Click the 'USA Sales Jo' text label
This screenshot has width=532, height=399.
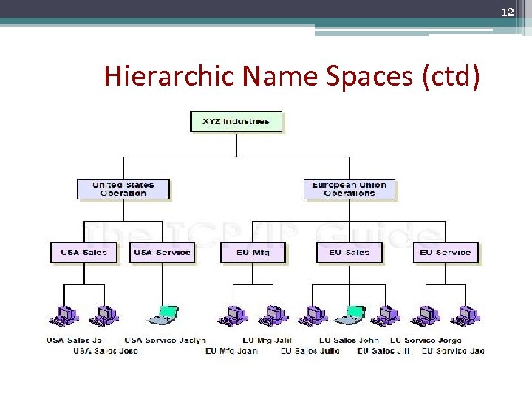pyautogui.click(x=75, y=341)
